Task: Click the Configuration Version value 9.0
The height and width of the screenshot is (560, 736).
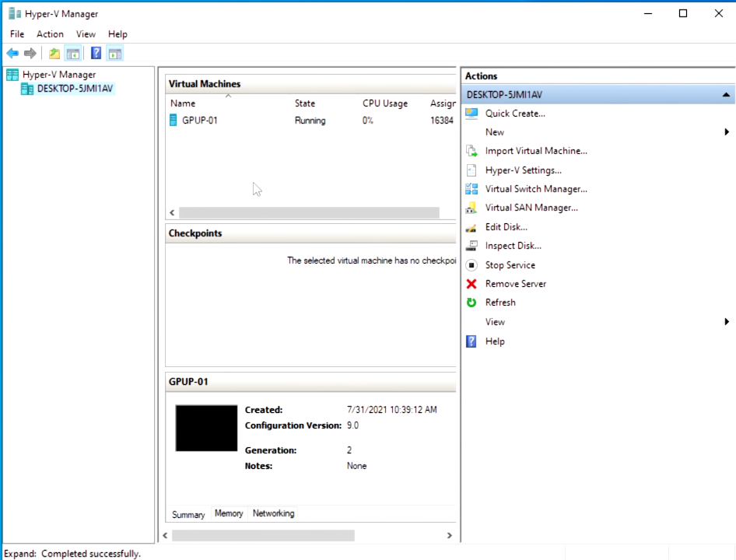Action: point(352,425)
